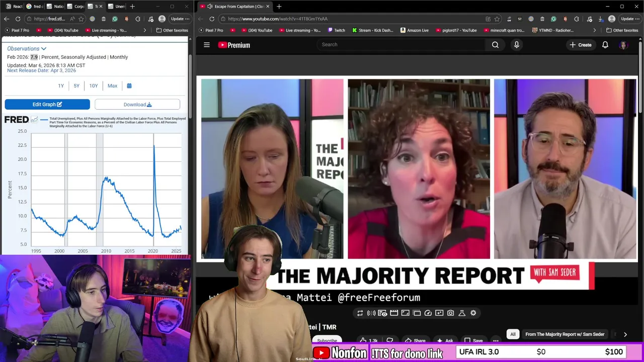Click the flask icon in the player toolbar
Screen dimensions: 644x362
[x=462, y=313]
